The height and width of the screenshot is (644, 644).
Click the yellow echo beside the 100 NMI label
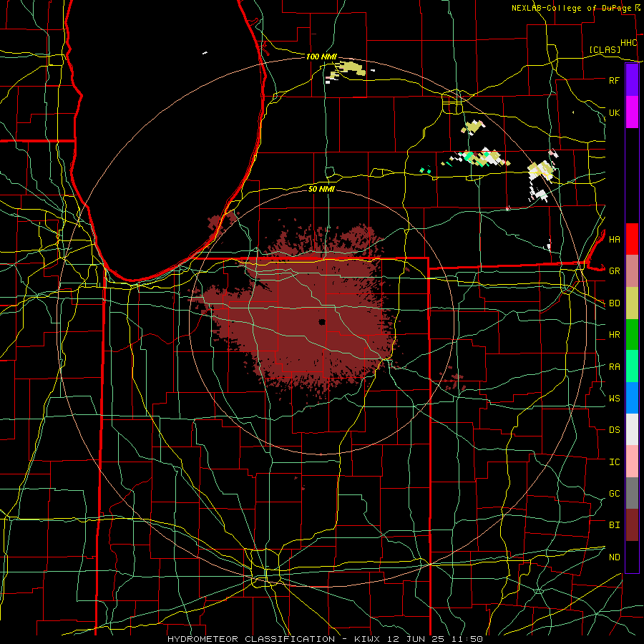[350, 68]
